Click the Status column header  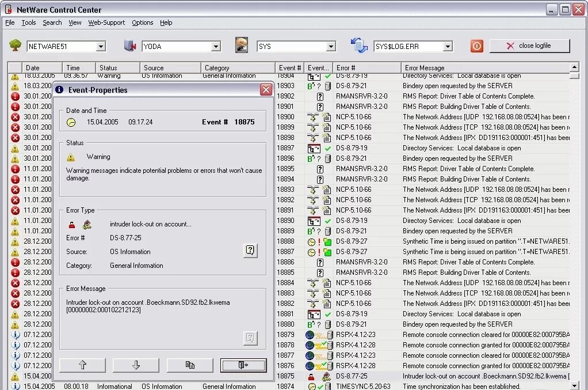click(x=117, y=68)
